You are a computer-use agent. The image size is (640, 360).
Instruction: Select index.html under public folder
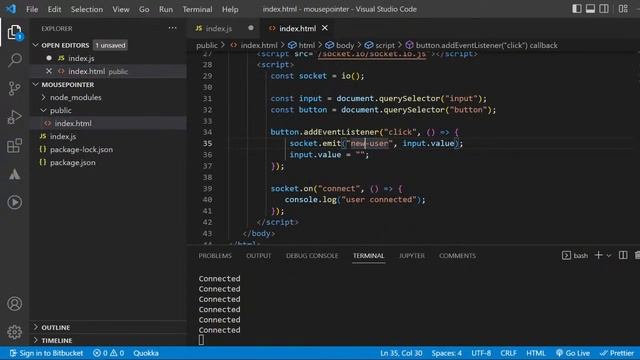(x=73, y=123)
